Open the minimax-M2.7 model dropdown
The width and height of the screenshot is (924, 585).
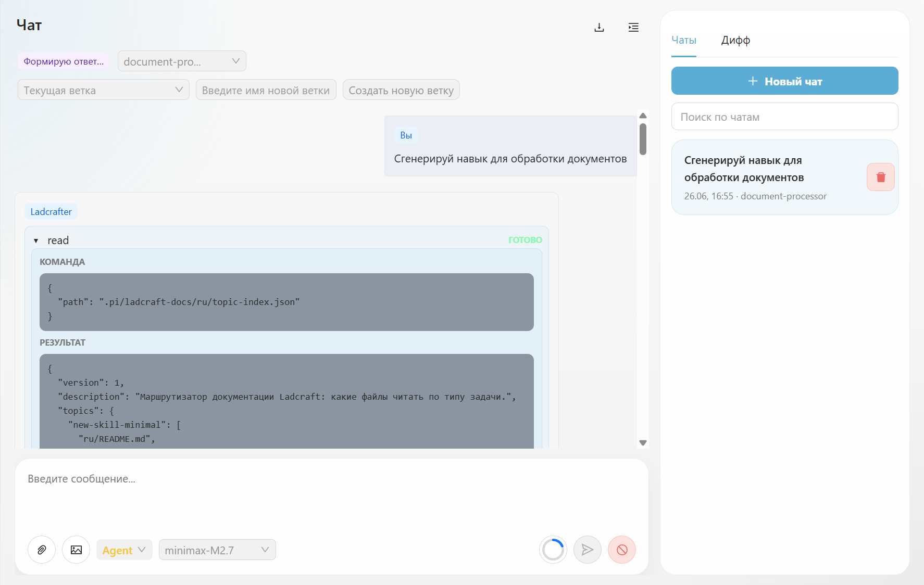pyautogui.click(x=217, y=550)
